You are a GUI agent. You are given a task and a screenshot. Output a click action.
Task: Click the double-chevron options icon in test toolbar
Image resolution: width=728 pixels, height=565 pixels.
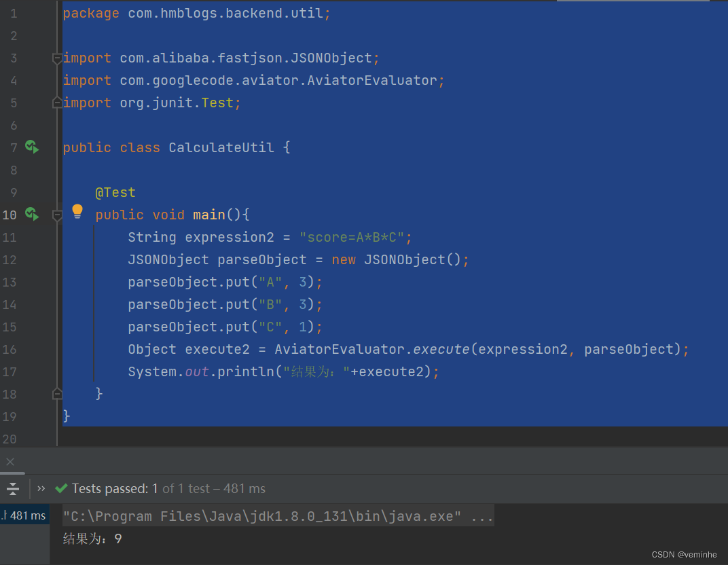[x=40, y=488]
